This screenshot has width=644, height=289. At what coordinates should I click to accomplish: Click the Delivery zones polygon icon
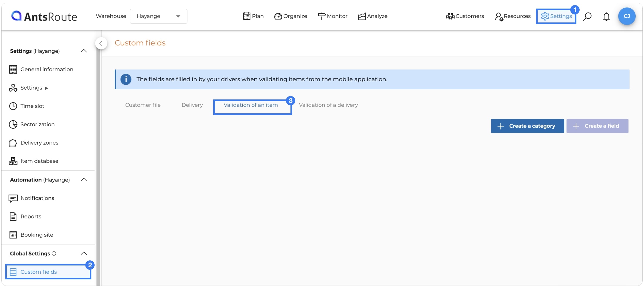point(13,143)
